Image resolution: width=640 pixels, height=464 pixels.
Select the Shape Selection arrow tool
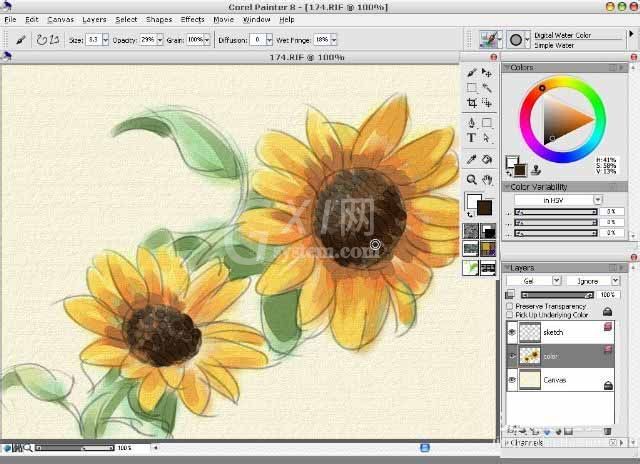click(x=487, y=138)
